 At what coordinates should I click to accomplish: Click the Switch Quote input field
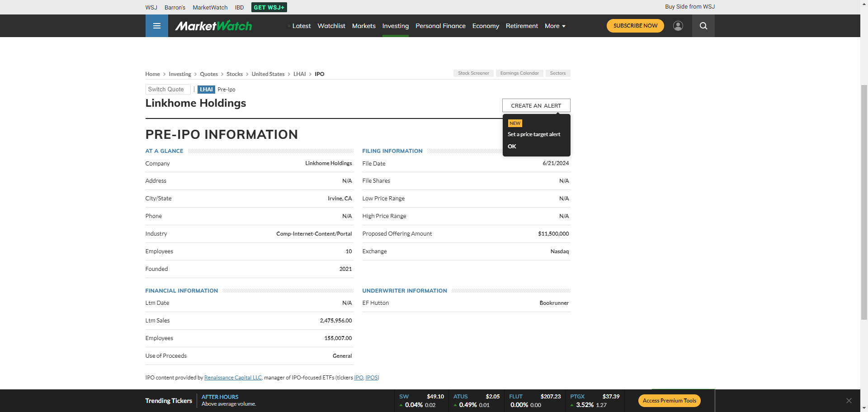point(168,90)
